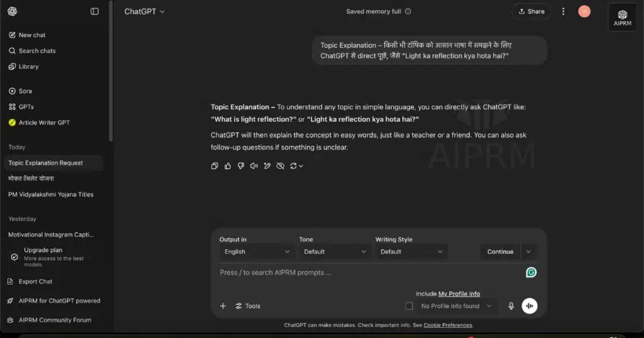The image size is (644, 338).
Task: Click the Today section heading
Action: pyautogui.click(x=17, y=147)
